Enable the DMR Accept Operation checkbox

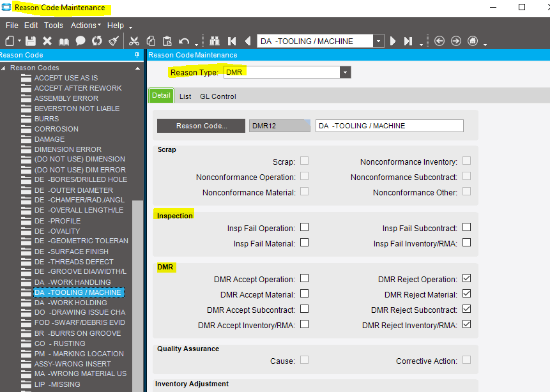coord(305,278)
